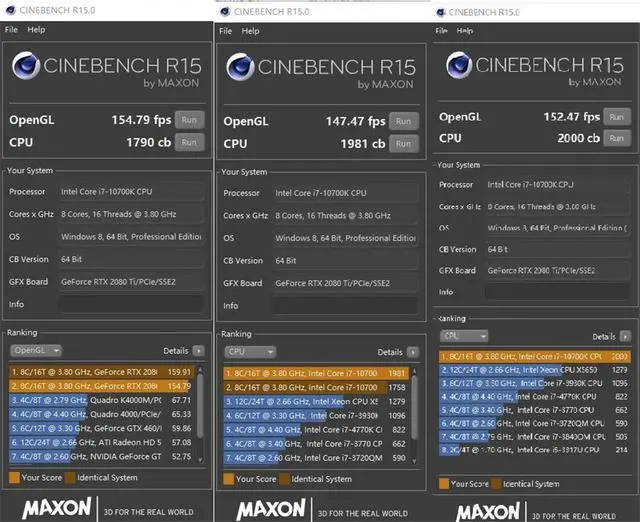Run CPU test showing 2000 cb
Image resolution: width=640 pixels, height=522 pixels.
[617, 138]
